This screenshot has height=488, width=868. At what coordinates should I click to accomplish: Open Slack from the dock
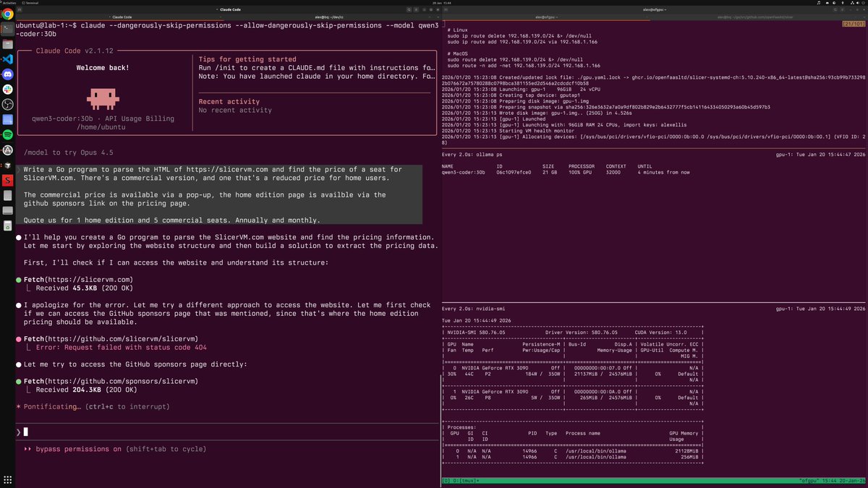coord(8,89)
